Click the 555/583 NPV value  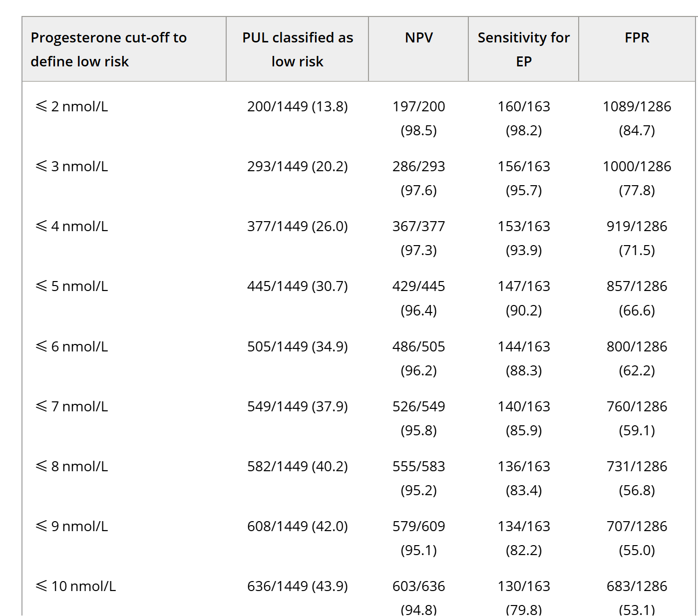click(x=418, y=466)
